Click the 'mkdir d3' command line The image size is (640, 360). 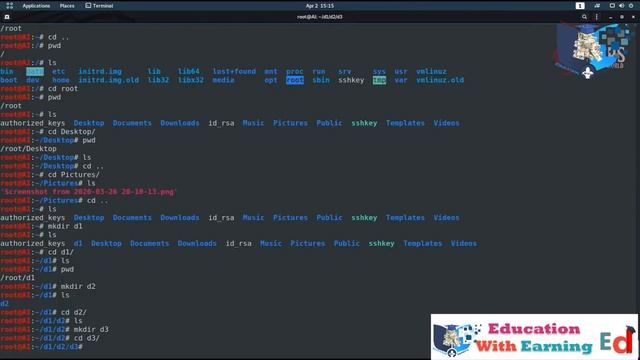tap(54, 329)
